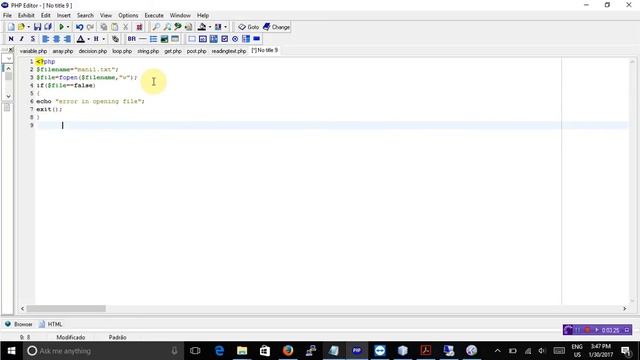Open the Exhibit menu

[26, 15]
